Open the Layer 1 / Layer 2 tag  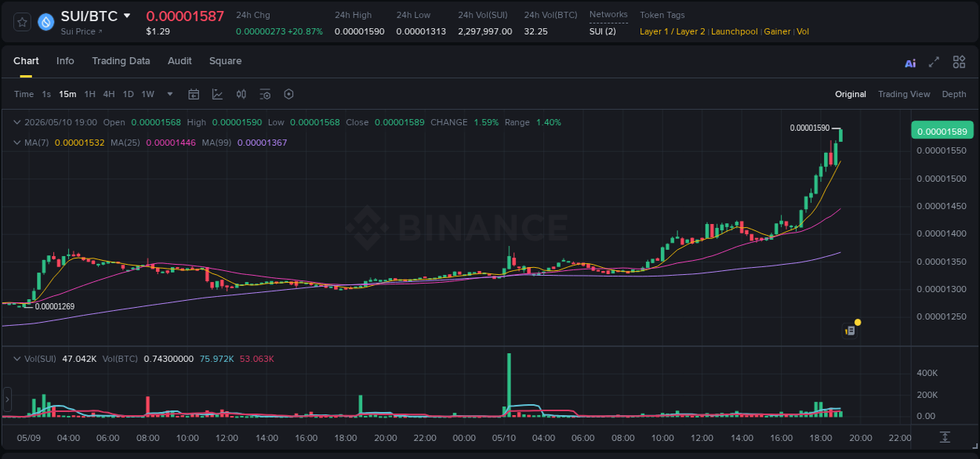tap(672, 31)
